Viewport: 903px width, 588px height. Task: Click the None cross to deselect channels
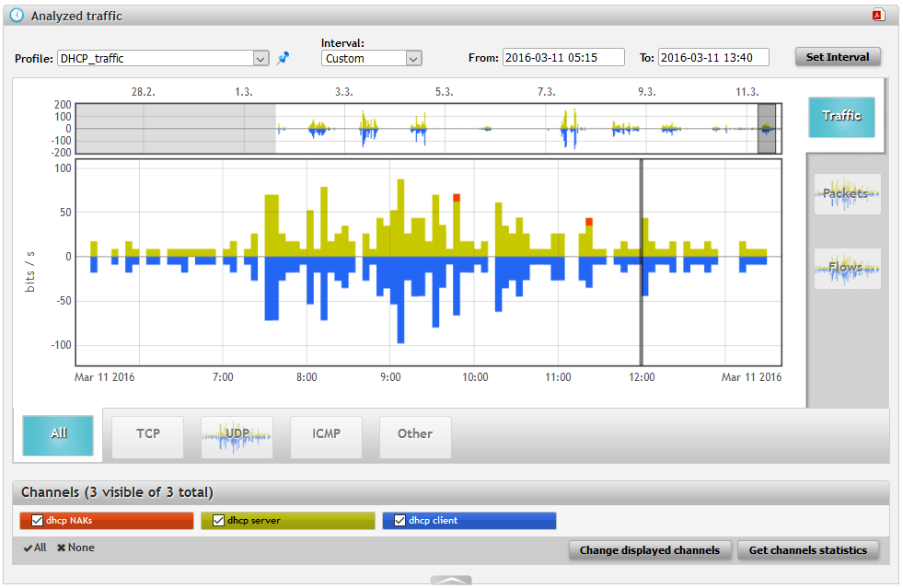point(75,548)
